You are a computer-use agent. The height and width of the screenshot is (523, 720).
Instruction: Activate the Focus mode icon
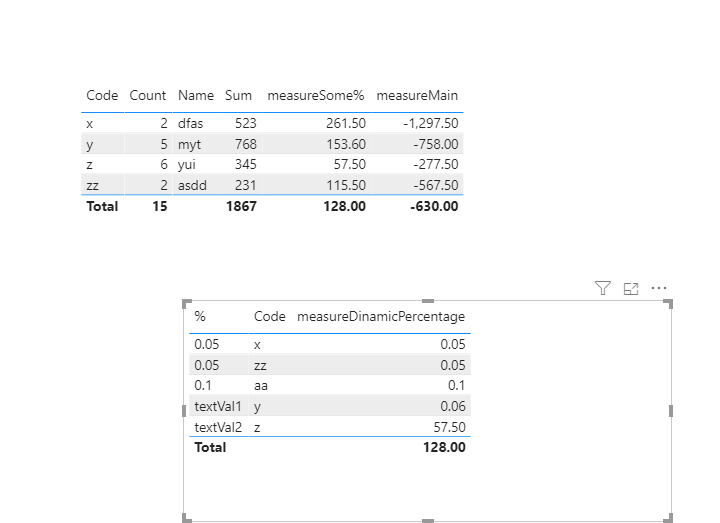click(x=631, y=289)
